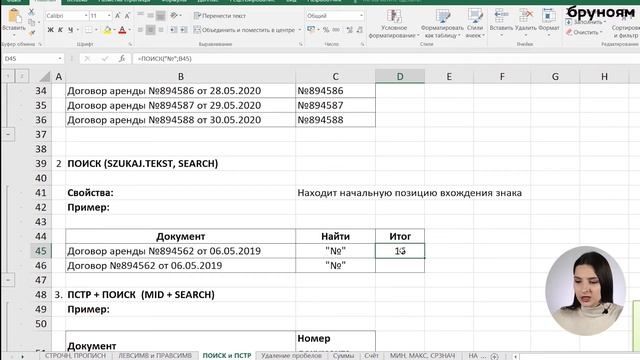Confirm formula entry with checkmark icon
The width and height of the screenshot is (640, 360).
coord(105,59)
